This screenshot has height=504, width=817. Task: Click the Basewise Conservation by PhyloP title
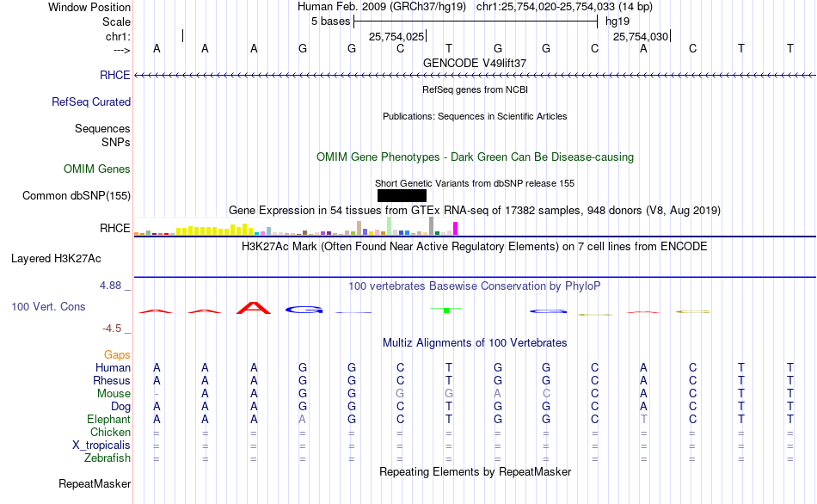click(475, 286)
